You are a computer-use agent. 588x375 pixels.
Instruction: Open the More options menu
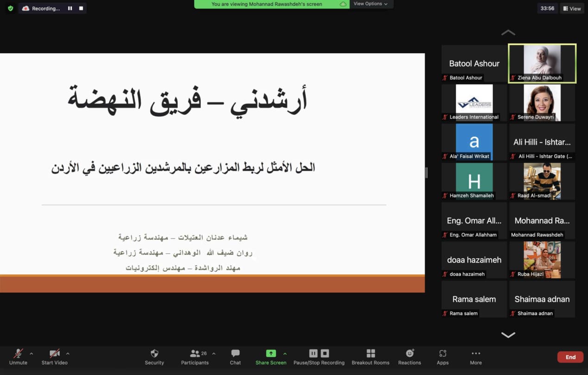pos(476,357)
